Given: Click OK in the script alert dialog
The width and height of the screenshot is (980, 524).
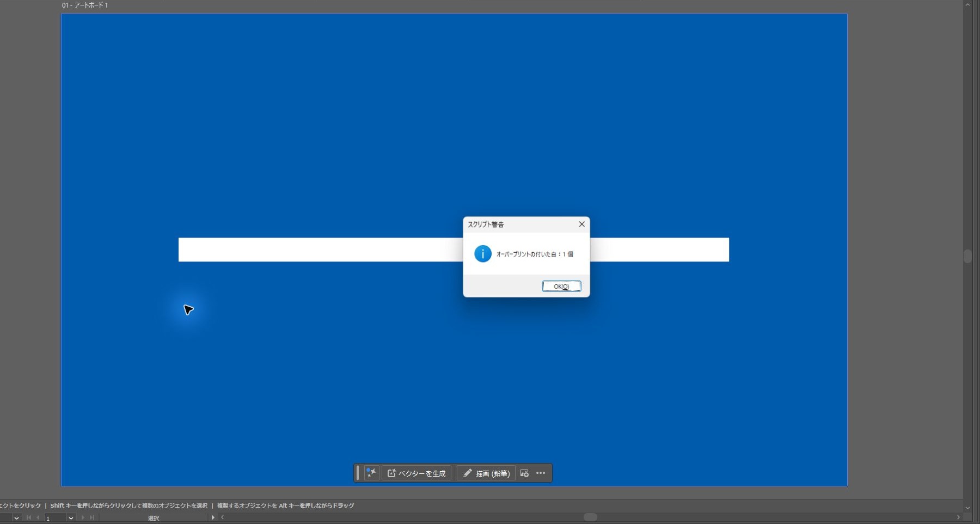Looking at the screenshot, I should click(561, 287).
